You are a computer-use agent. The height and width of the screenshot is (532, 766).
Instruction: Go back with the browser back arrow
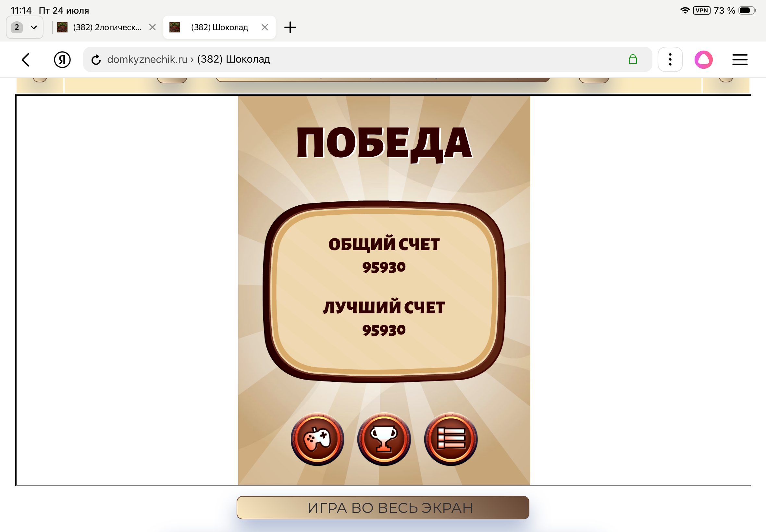point(26,60)
